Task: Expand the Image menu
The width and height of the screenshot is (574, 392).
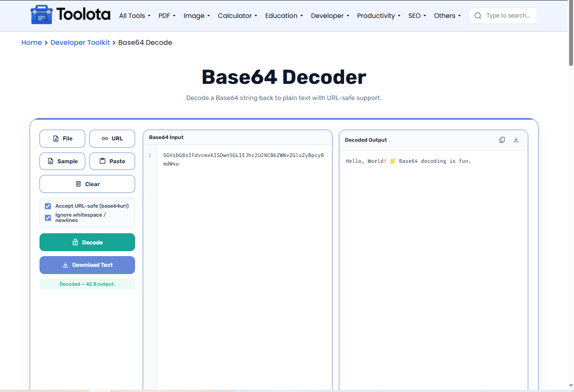Action: 197,16
